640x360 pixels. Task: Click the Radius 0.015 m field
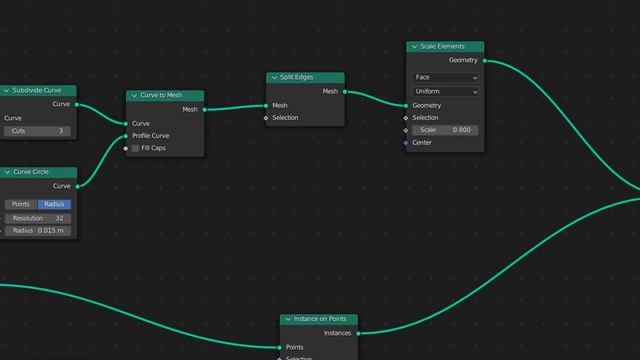(38, 231)
